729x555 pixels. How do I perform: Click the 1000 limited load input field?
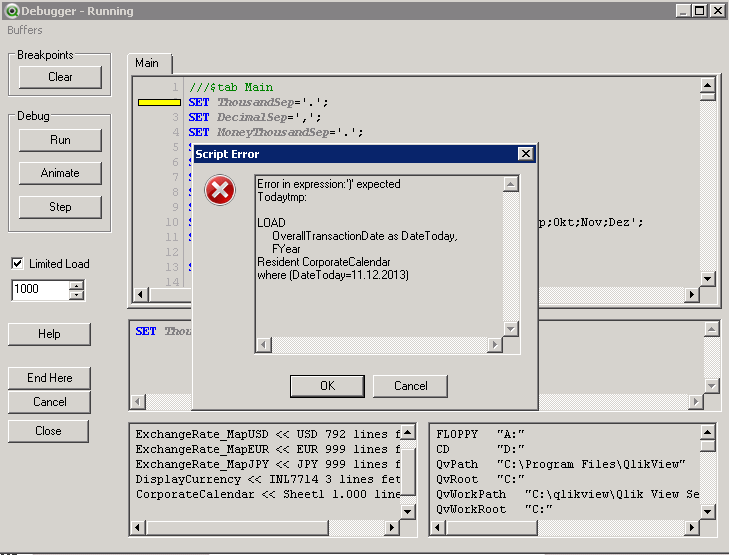pyautogui.click(x=39, y=290)
